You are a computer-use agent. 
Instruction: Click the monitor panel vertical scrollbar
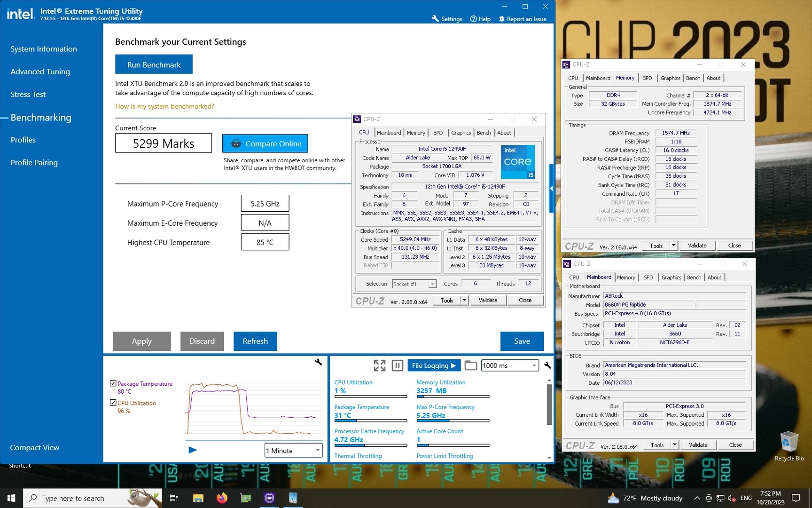549,405
